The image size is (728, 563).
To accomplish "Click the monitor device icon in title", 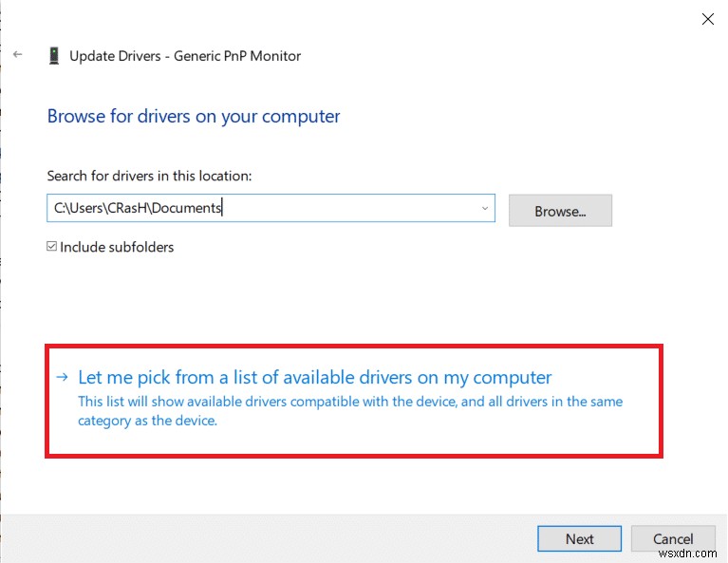I will [54, 56].
